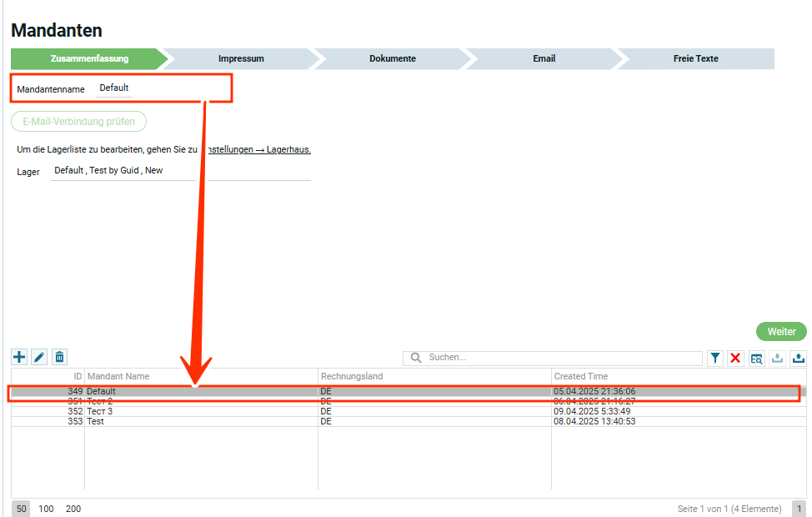
Task: Clear filters with the red X icon
Action: [x=735, y=359]
